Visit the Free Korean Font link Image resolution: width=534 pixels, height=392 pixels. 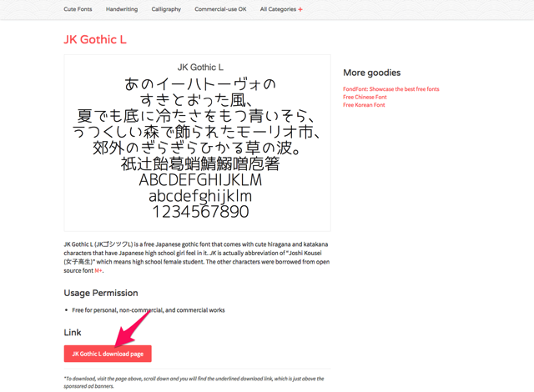coord(364,105)
